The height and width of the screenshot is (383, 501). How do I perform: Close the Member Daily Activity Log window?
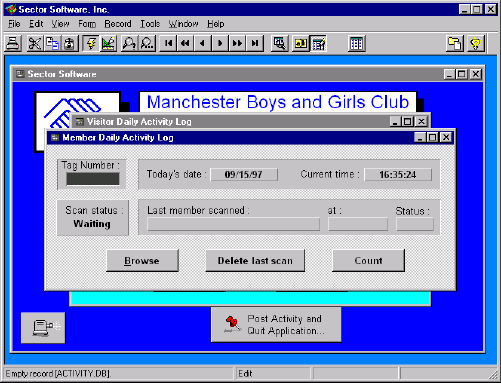(446, 137)
